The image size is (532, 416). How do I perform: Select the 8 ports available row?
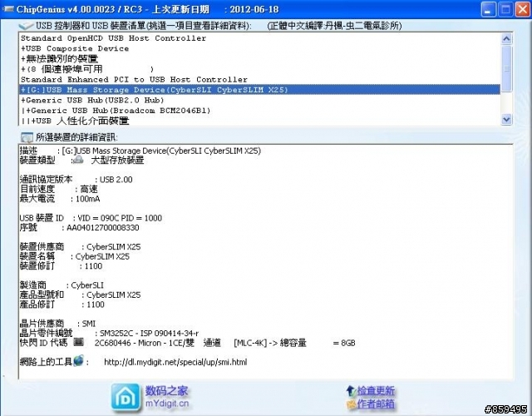point(259,69)
